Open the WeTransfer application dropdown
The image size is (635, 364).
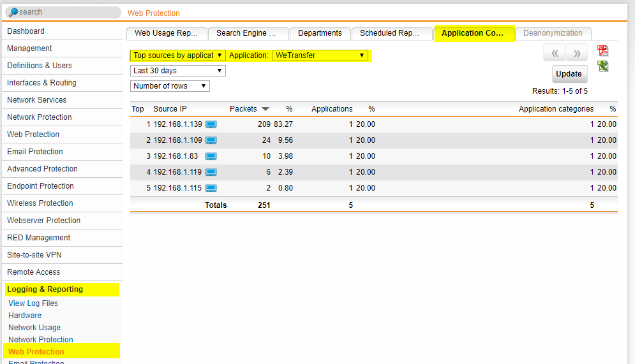point(320,55)
